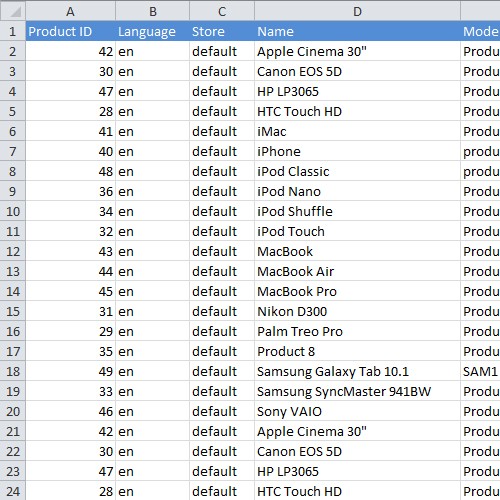Select column D header
500x500 pixels.
click(357, 11)
